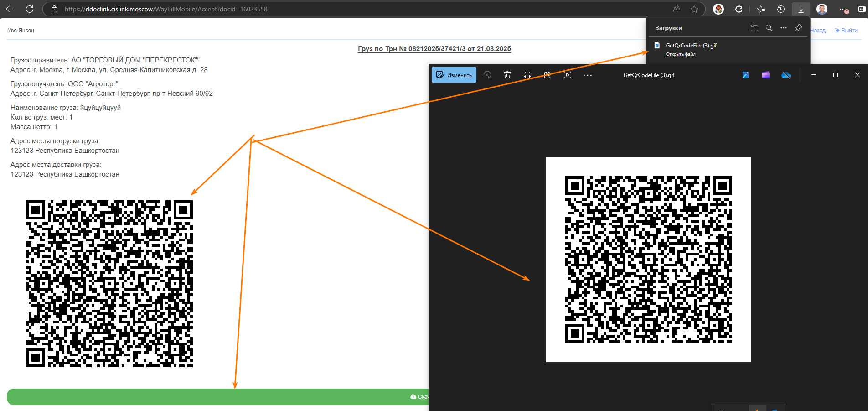868x411 pixels.
Task: Click the 'Адрес места погрузки груза:' label
Action: 55,141
